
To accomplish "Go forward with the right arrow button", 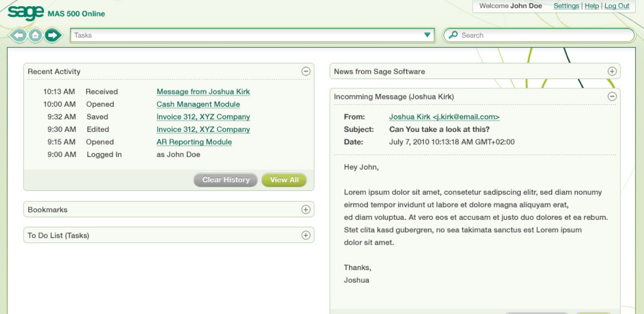I will click(x=52, y=35).
